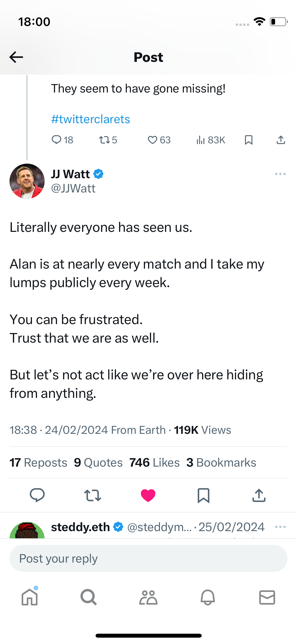
Task: Share JJ Watt's post
Action: pyautogui.click(x=259, y=495)
